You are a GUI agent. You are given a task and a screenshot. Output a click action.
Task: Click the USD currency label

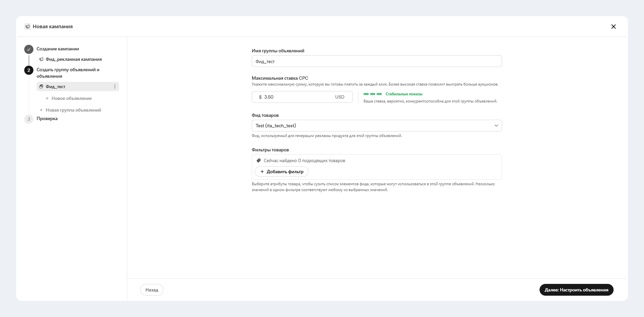tap(340, 97)
